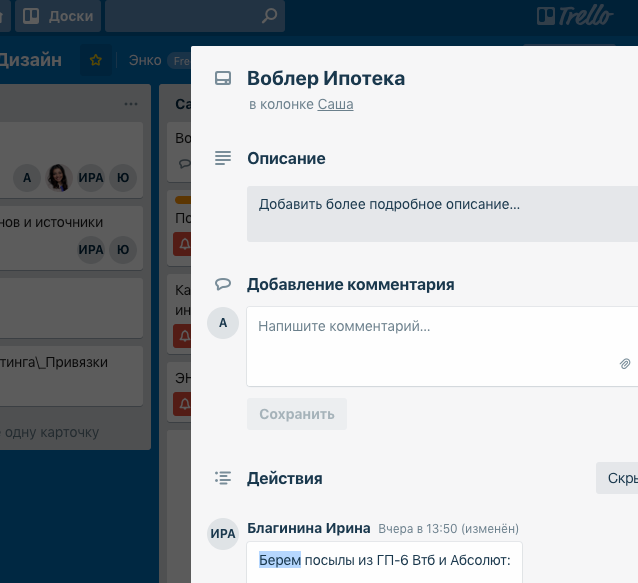This screenshot has width=638, height=583.
Task: Click the photo avatar on first card
Action: [59, 178]
